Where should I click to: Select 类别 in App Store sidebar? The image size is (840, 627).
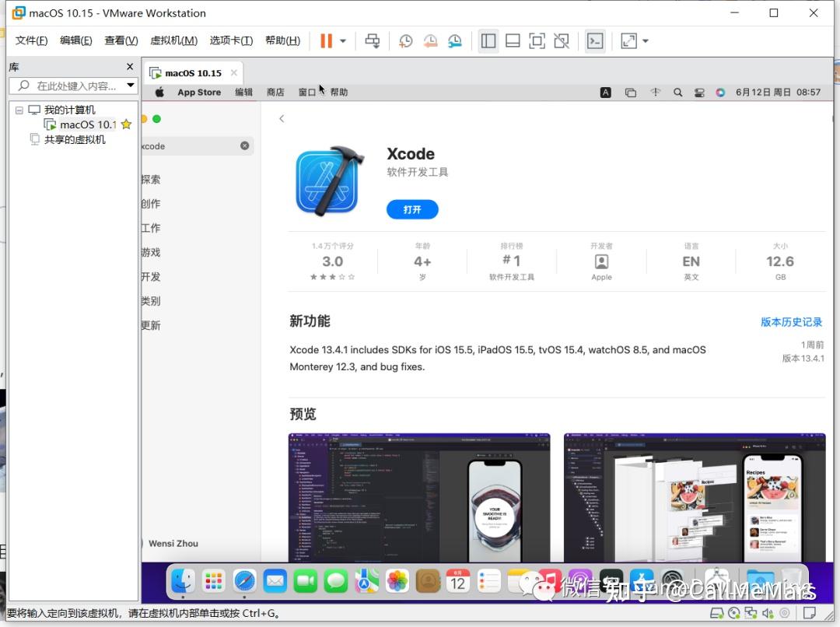pos(151,300)
